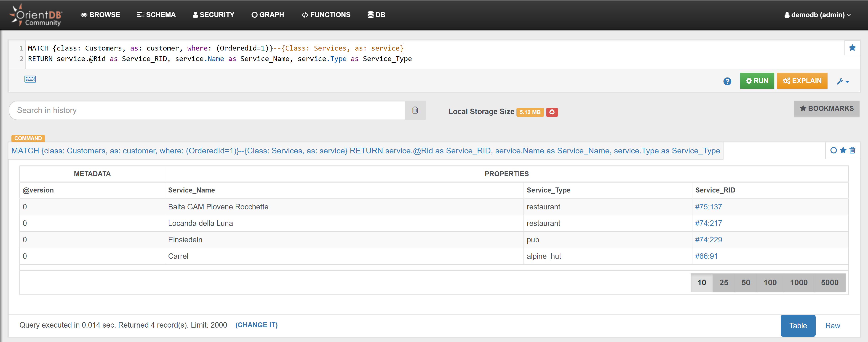
Task: Go to the FUNCTIONS tab
Action: 326,15
